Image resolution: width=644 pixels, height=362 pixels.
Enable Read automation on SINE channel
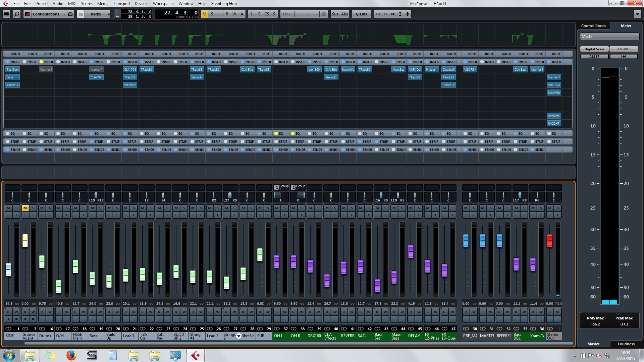(8, 312)
